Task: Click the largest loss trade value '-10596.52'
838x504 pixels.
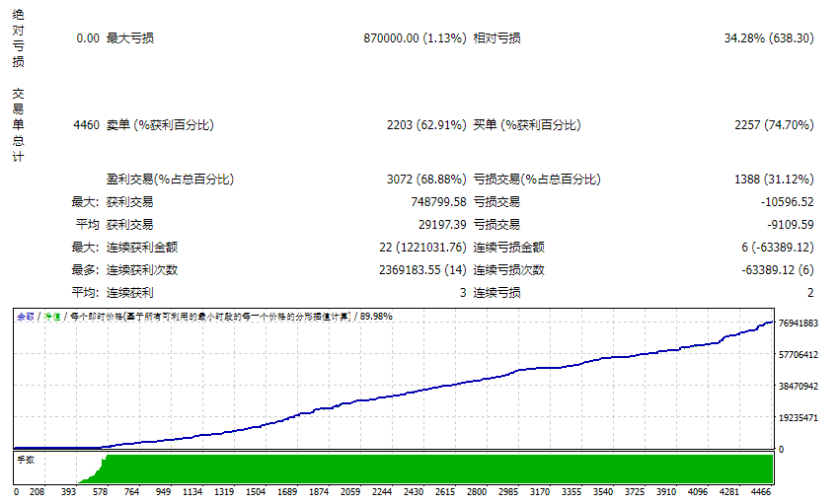Action: coord(788,202)
